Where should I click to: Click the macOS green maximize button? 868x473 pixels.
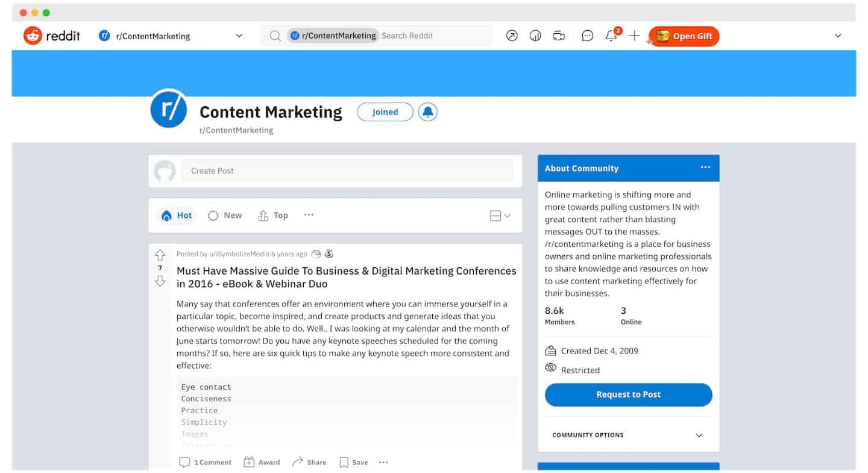coord(46,13)
